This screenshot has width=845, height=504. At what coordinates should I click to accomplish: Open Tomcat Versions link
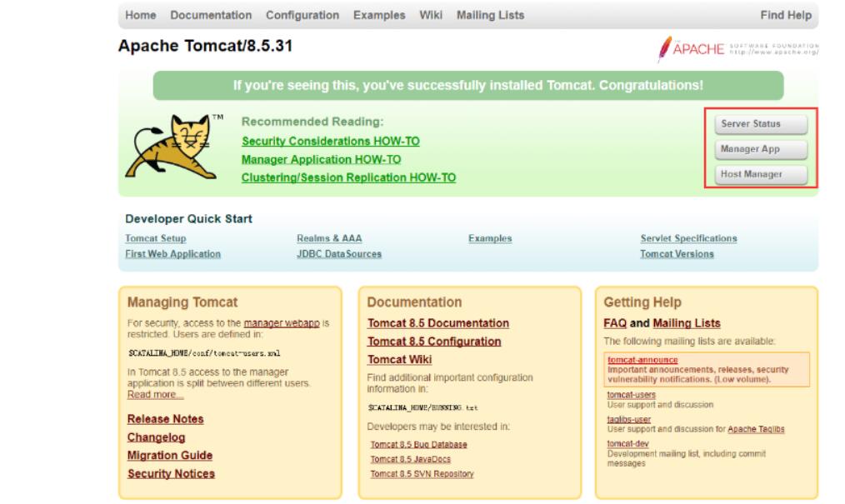(677, 253)
